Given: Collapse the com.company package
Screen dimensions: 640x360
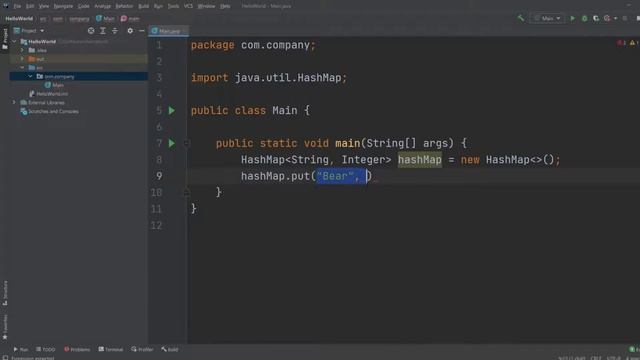Looking at the screenshot, I should tap(31, 76).
